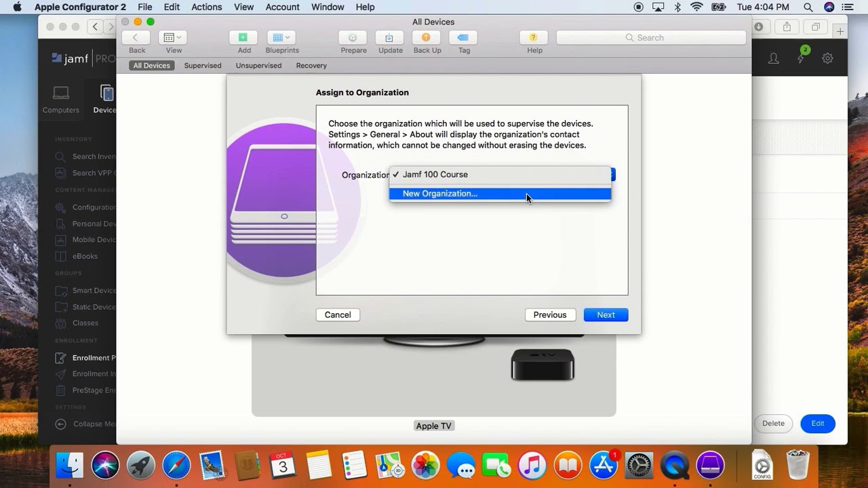Click Spotlight search icon in menu bar
868x488 pixels.
pyautogui.click(x=808, y=7)
